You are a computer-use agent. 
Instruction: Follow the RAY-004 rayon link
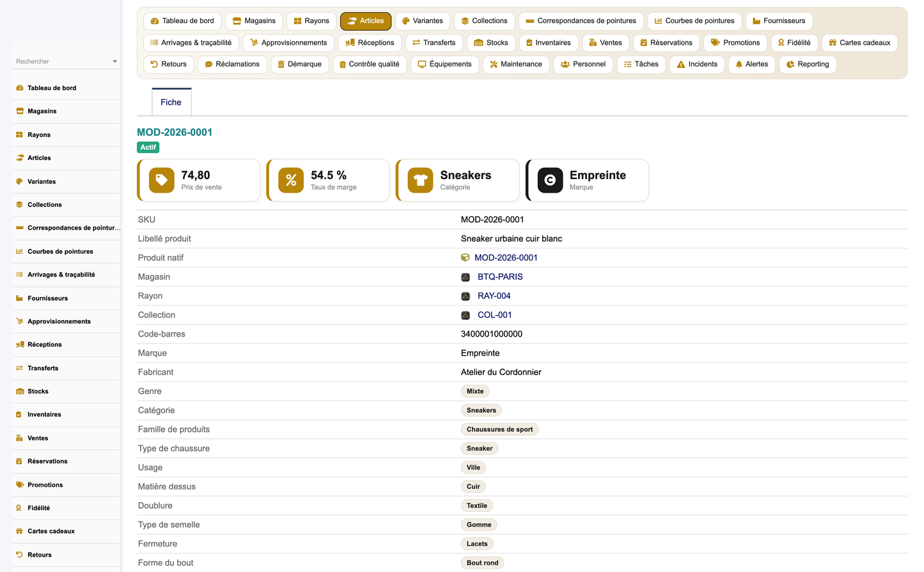pyautogui.click(x=494, y=296)
